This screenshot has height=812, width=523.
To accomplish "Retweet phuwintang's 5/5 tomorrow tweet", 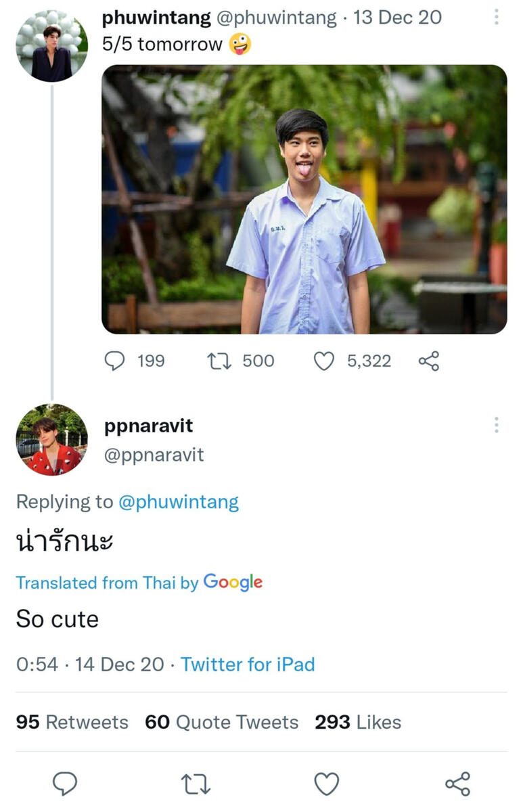I will click(x=220, y=361).
